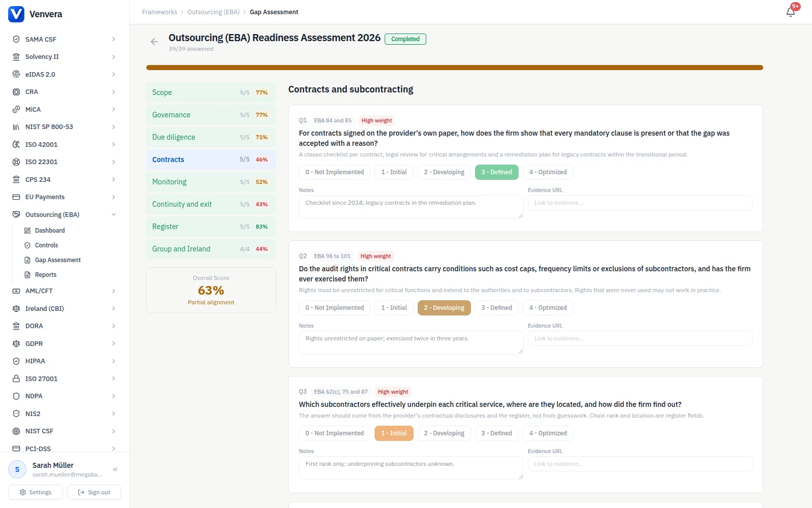Collapse the sidebar using the double chevron
The height and width of the screenshot is (508, 812).
point(115,469)
